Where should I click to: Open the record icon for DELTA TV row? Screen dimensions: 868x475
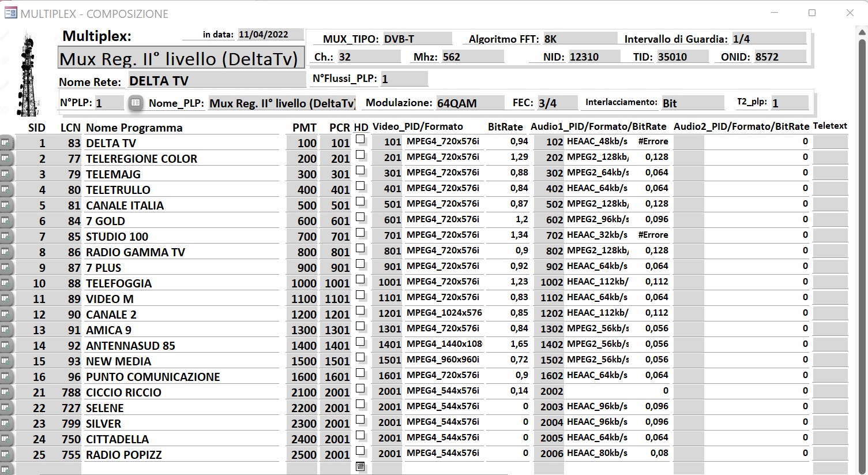tap(6, 143)
